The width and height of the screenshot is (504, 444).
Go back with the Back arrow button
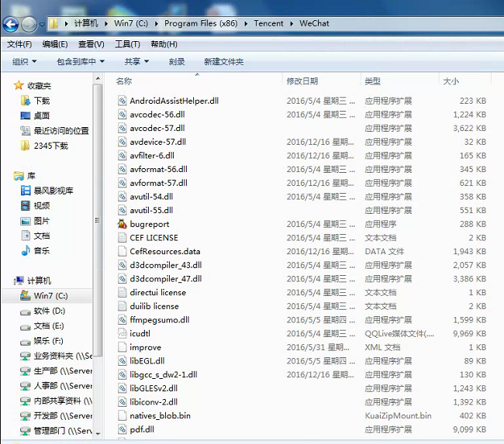tap(11, 25)
